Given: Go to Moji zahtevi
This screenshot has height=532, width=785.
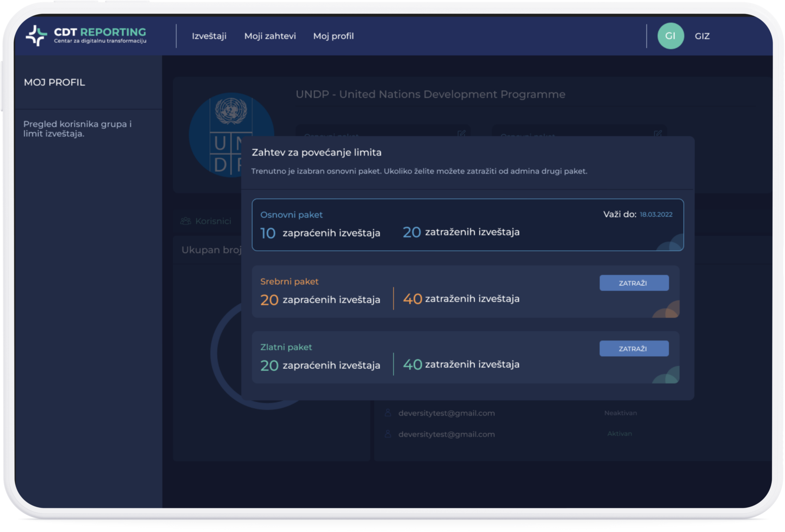Looking at the screenshot, I should (x=270, y=36).
